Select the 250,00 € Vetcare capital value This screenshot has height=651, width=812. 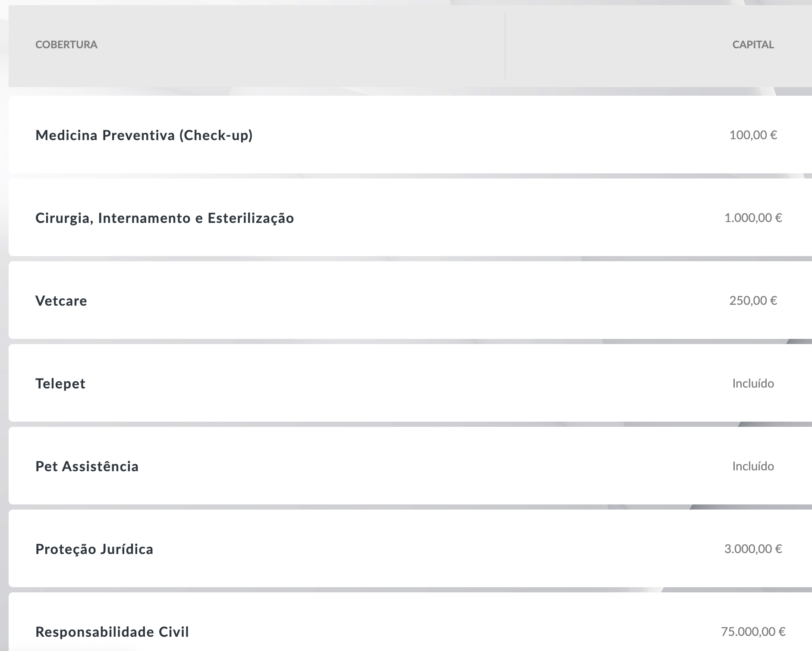pos(753,301)
